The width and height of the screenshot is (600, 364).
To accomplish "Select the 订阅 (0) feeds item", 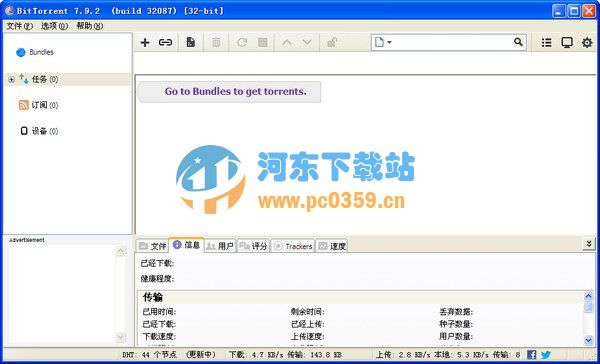I will point(38,105).
